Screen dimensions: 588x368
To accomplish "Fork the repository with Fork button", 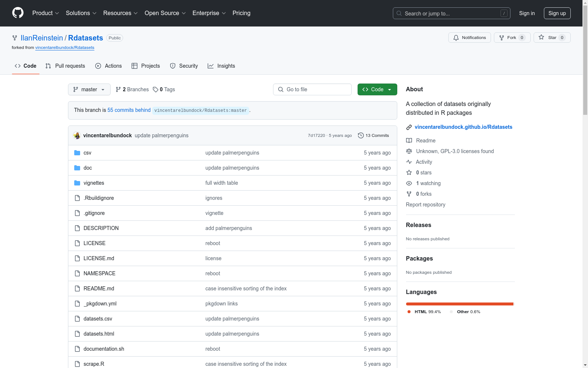I will coord(512,38).
